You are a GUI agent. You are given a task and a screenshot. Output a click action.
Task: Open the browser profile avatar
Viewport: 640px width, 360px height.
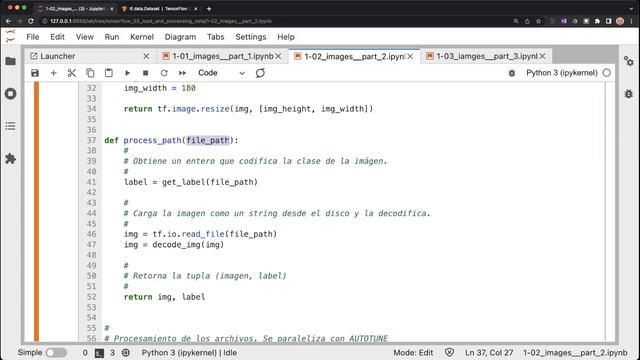tap(620, 21)
